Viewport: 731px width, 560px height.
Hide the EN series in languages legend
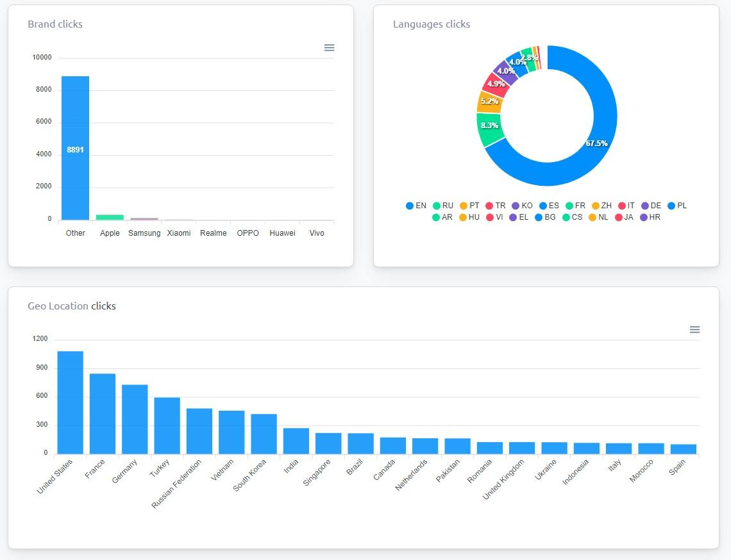tap(416, 205)
